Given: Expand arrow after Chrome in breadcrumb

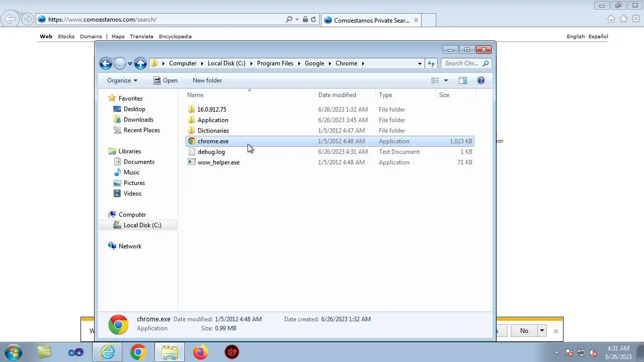Looking at the screenshot, I should click(362, 63).
